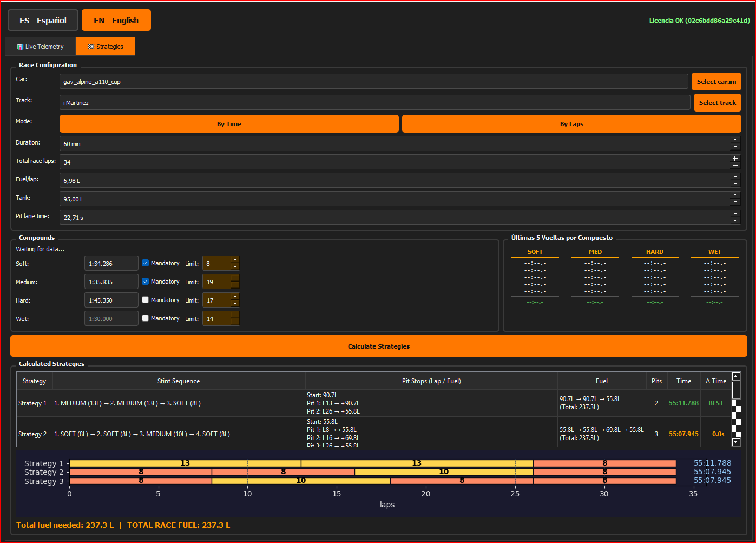Screen dimensions: 756x543
Task: Increase the Hard compound lap Limit
Action: 235,297
